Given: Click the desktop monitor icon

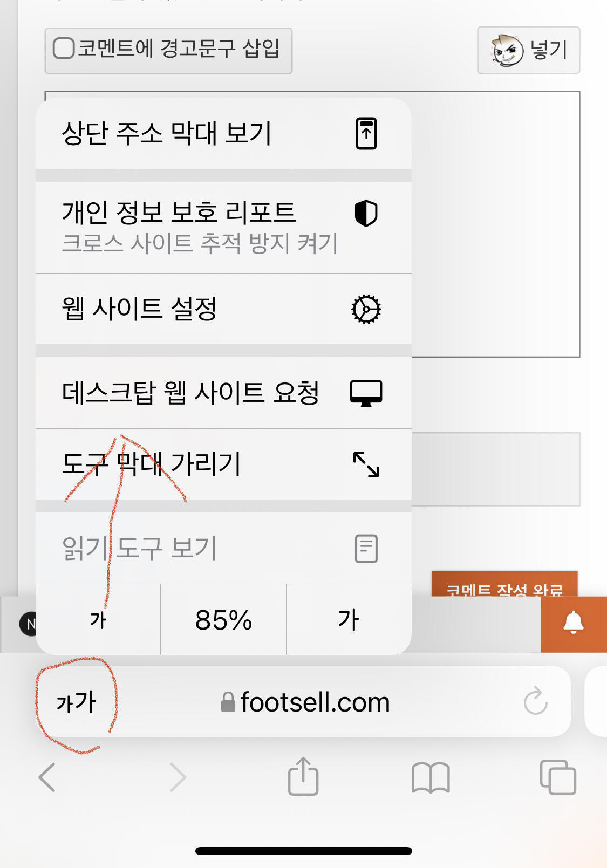Looking at the screenshot, I should coord(366,393).
